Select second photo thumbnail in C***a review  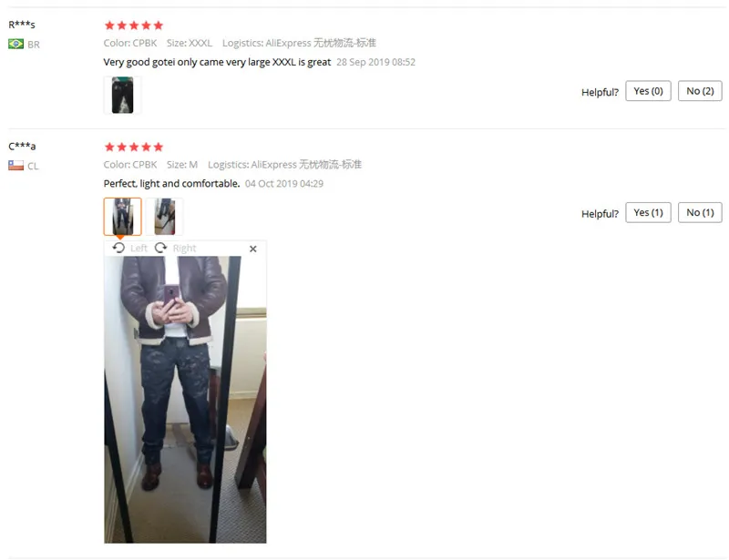coord(165,217)
